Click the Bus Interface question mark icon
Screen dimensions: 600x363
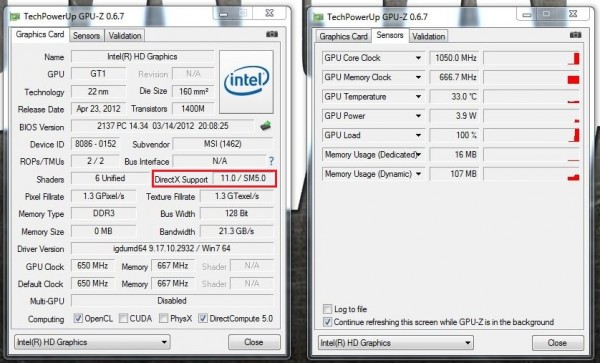[271, 161]
